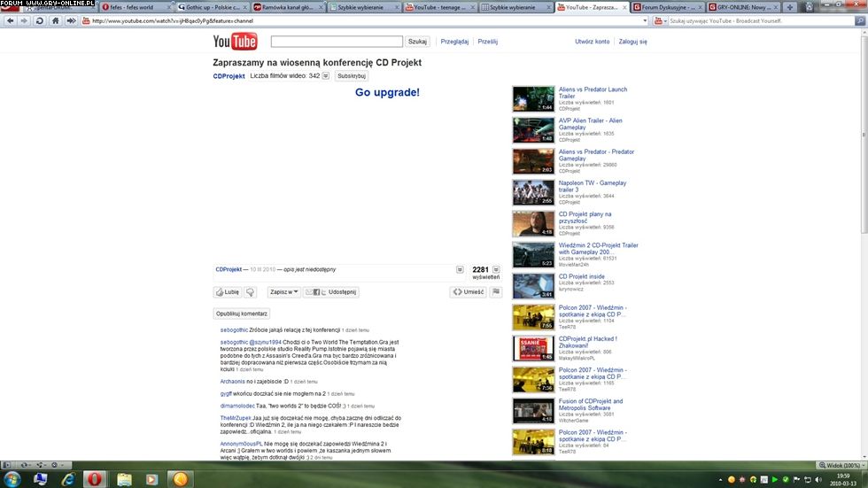Click the Opublikuj komentarz button
This screenshot has height=488, width=868.
241,314
